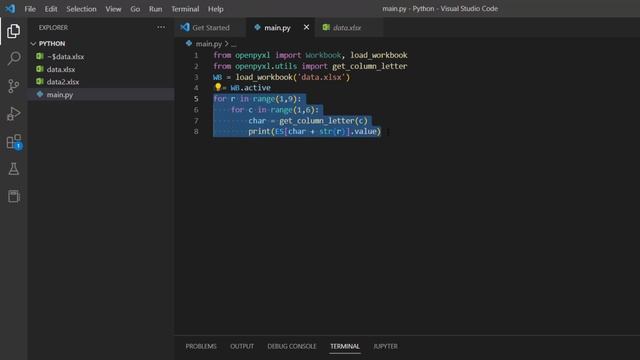Click 'load_workbook' on the import line

[x=379, y=55]
